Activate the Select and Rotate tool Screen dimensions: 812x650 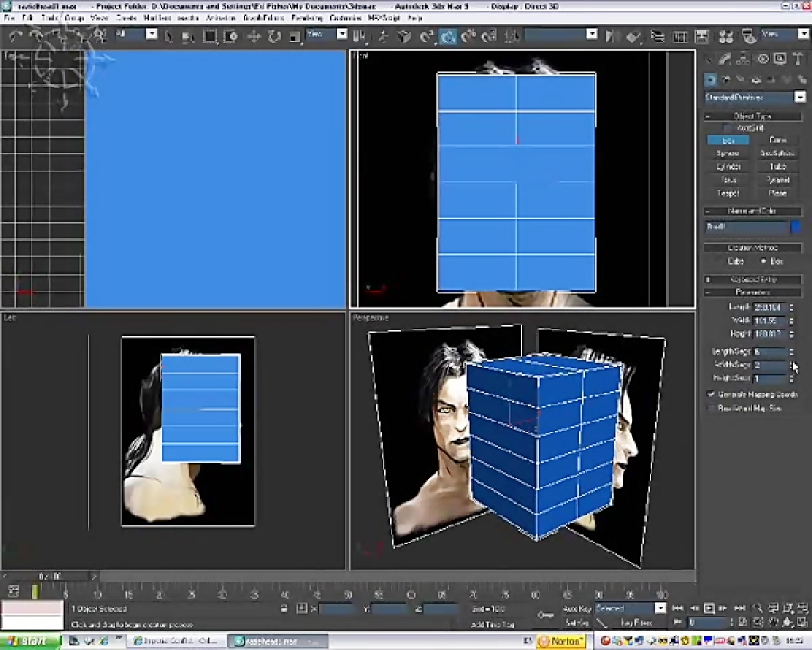273,36
